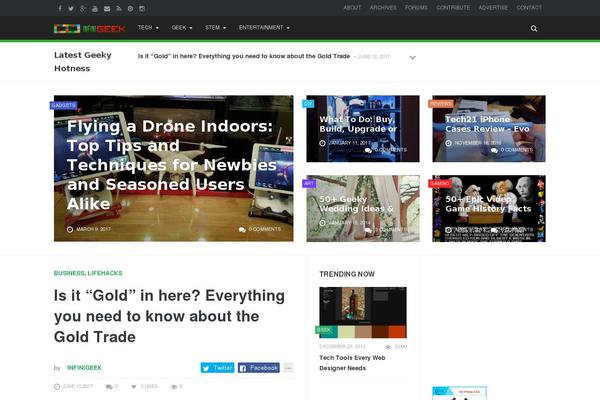Click the DIY tag on Buy, Build card
Screen dimensions: 600x400
coord(308,104)
